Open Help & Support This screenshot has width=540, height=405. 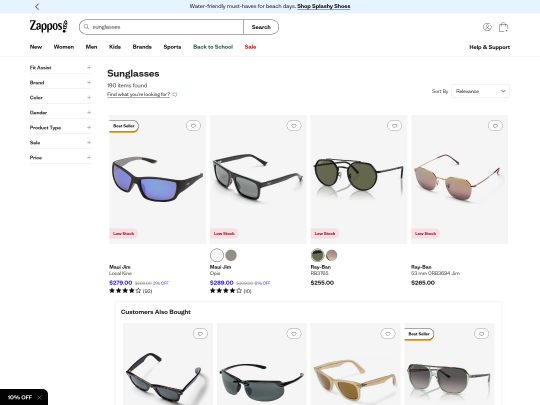489,47
